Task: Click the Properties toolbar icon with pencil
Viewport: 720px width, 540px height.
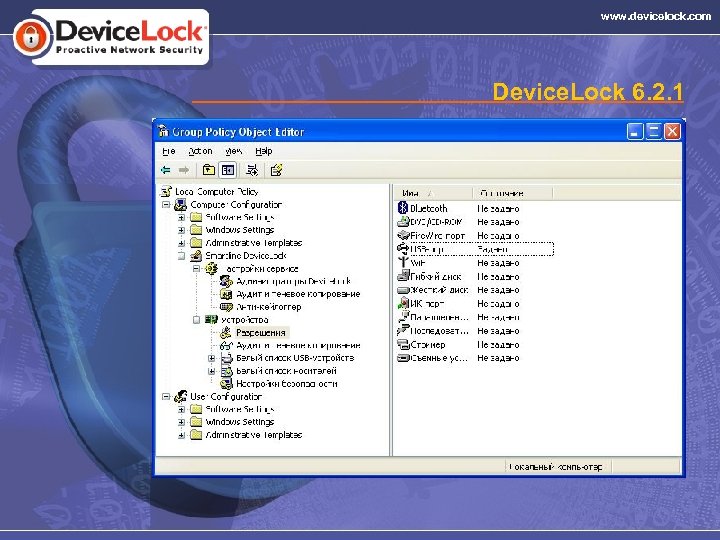Action: [x=276, y=170]
